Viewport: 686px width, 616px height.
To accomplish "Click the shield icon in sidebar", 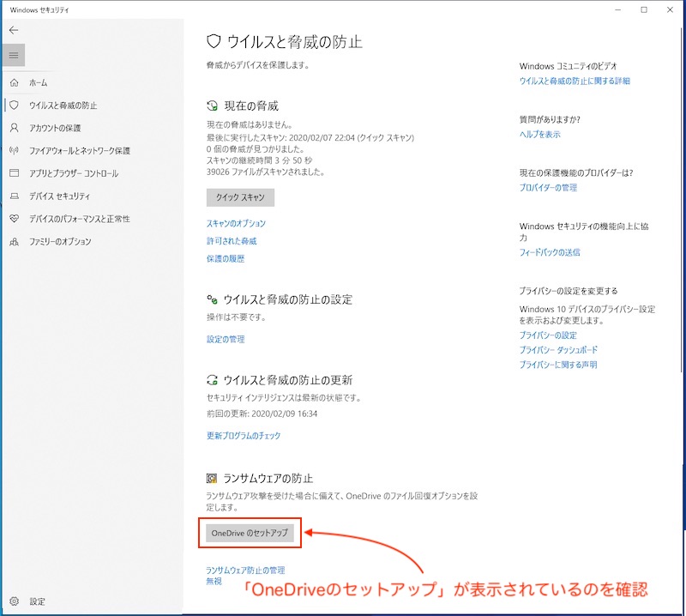I will click(x=15, y=105).
